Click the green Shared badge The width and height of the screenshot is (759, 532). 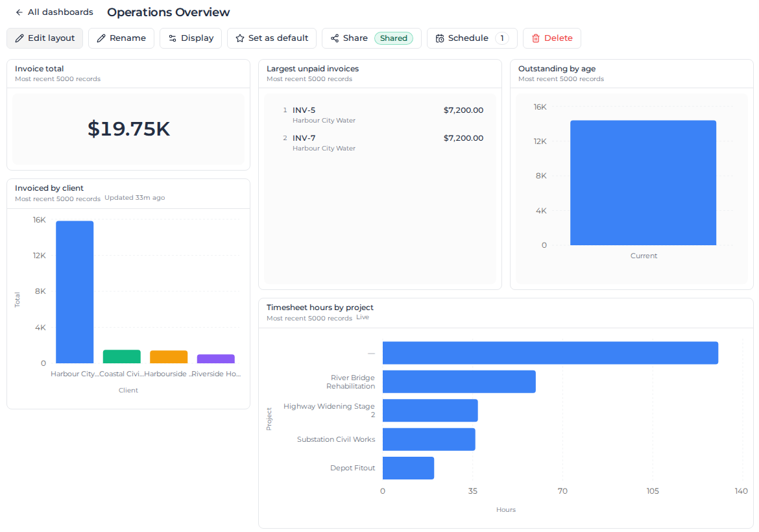click(x=394, y=38)
